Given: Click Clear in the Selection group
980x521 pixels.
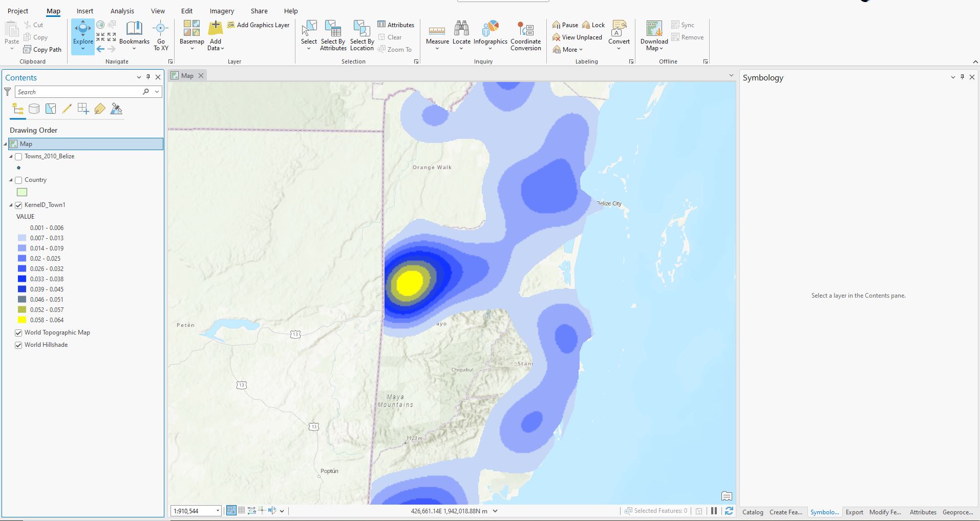Looking at the screenshot, I should (x=392, y=37).
